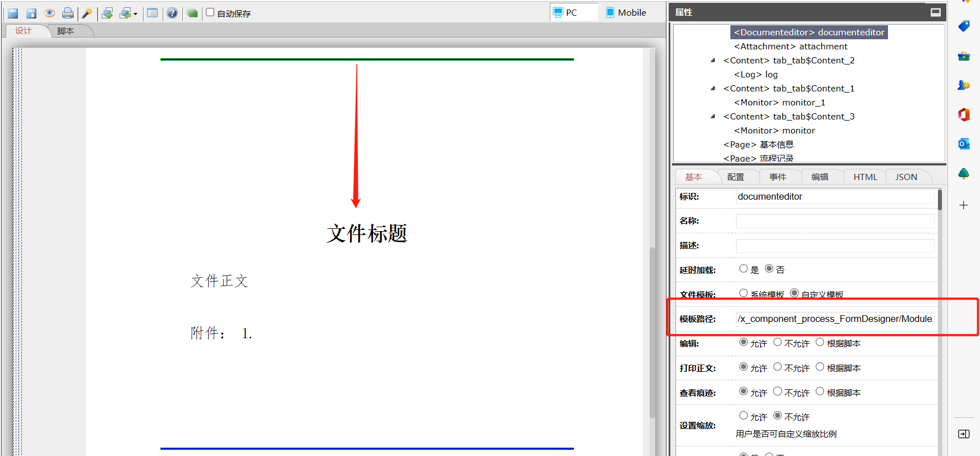Viewport: 980px width, 456px height.
Task: Select the tab_tab$Content_3 tree node
Action: [x=789, y=117]
